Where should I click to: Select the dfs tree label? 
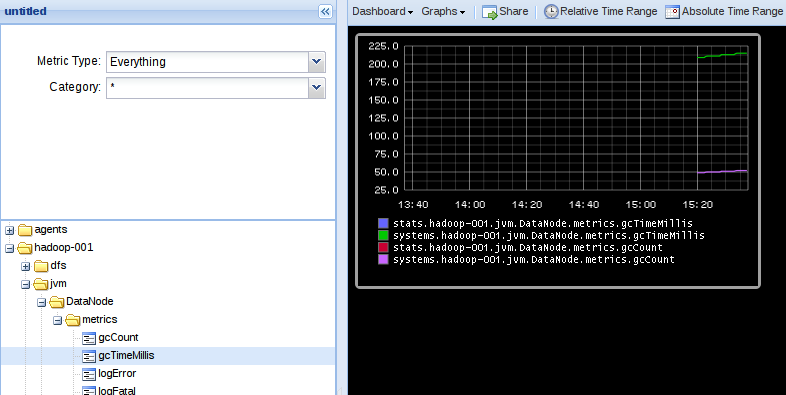(58, 266)
